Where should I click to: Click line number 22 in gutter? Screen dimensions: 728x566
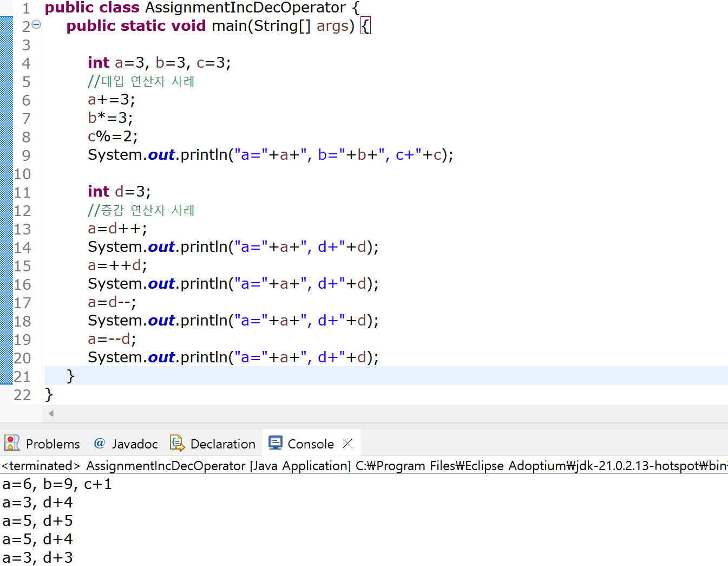coord(22,395)
